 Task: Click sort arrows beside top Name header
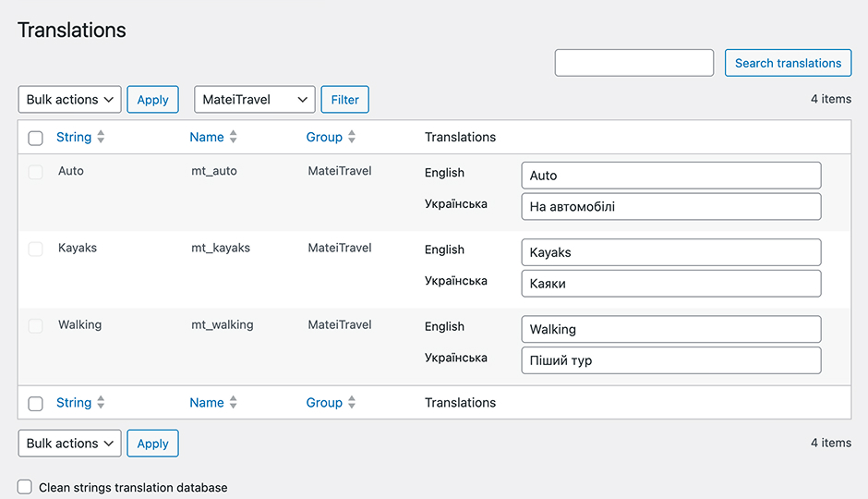tap(234, 137)
